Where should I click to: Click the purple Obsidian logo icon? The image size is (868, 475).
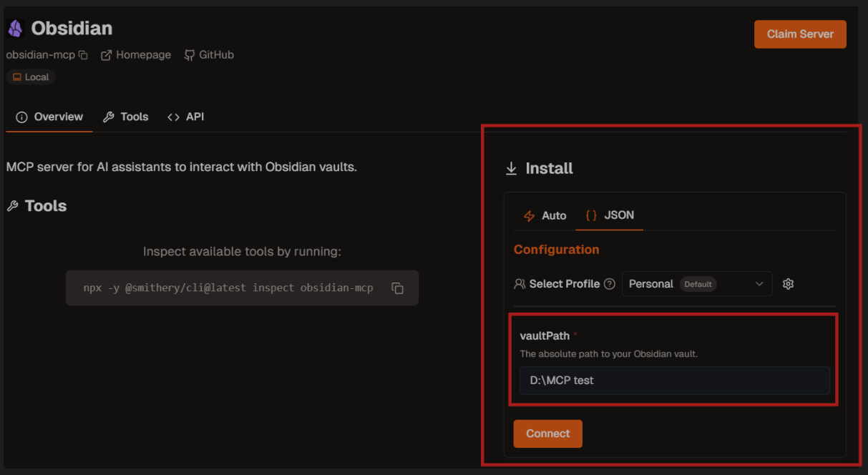tap(15, 29)
